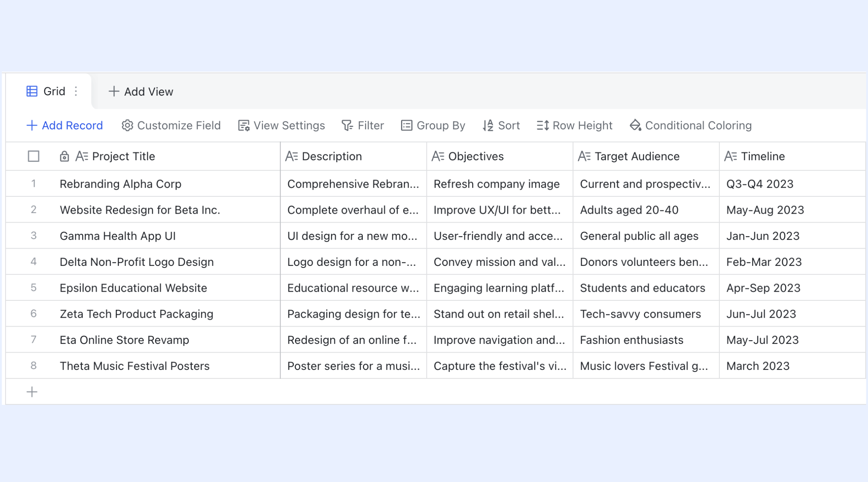This screenshot has height=482, width=868.
Task: Open the Sort menu
Action: tap(501, 125)
